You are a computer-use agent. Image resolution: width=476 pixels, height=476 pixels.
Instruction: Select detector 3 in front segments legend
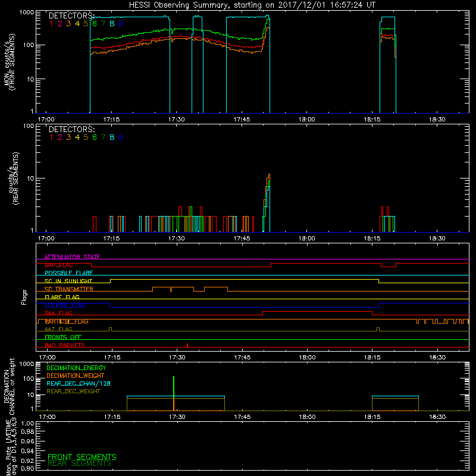click(x=68, y=24)
